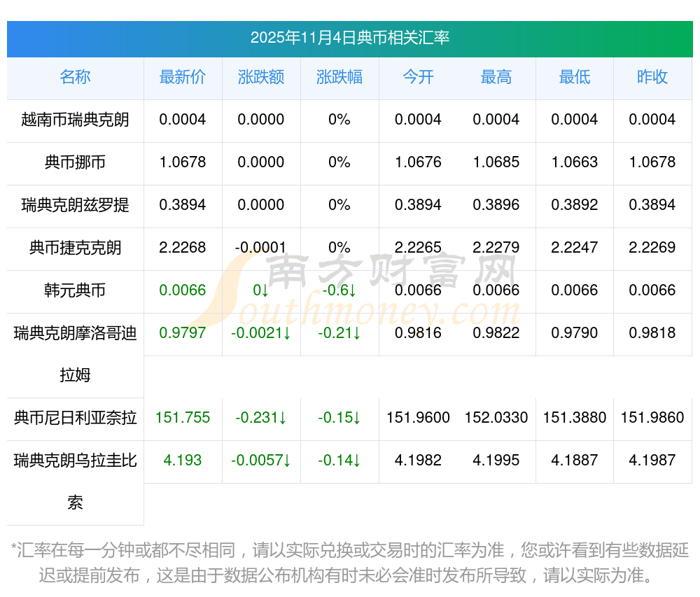This screenshot has height=597, width=700.
Task: Select the 最高 column header
Action: coord(496,77)
